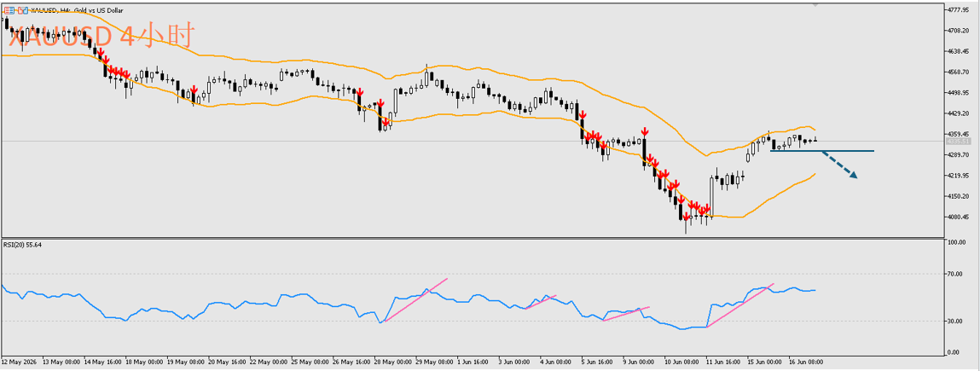Image resolution: width=980 pixels, height=371 pixels.
Task: Click price axis label 4219.95
Action: pos(957,176)
